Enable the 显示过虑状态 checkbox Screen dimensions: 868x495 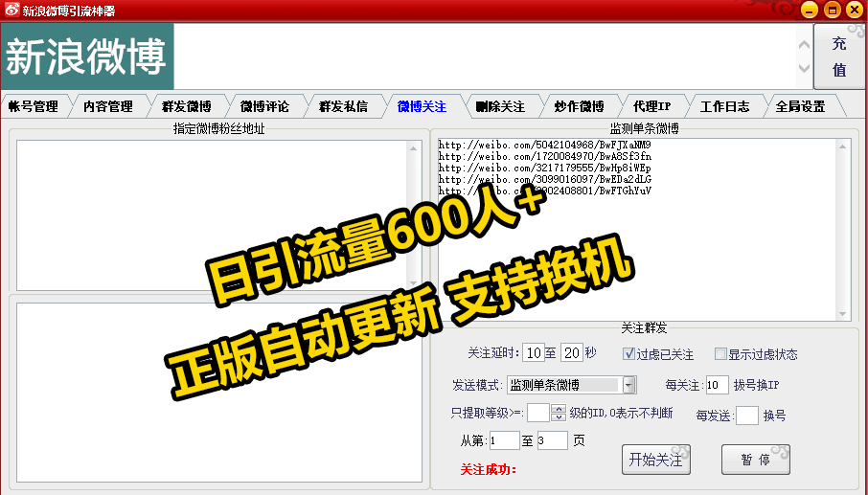[x=720, y=354]
